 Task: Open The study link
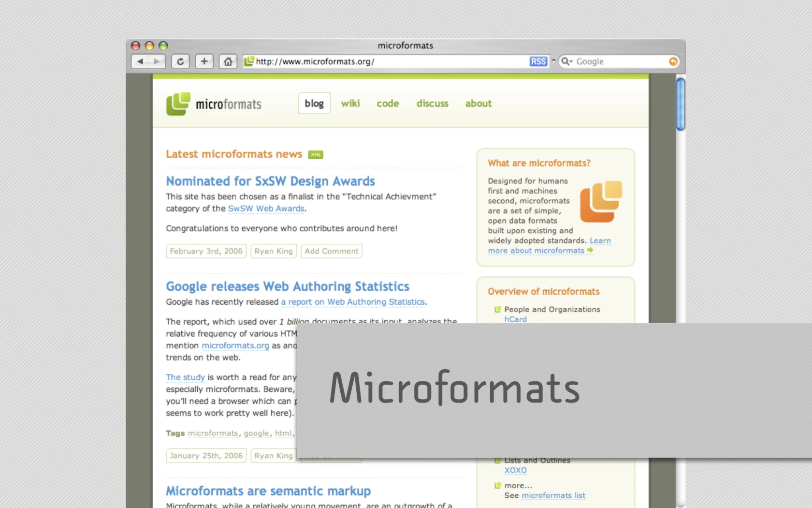(x=185, y=377)
